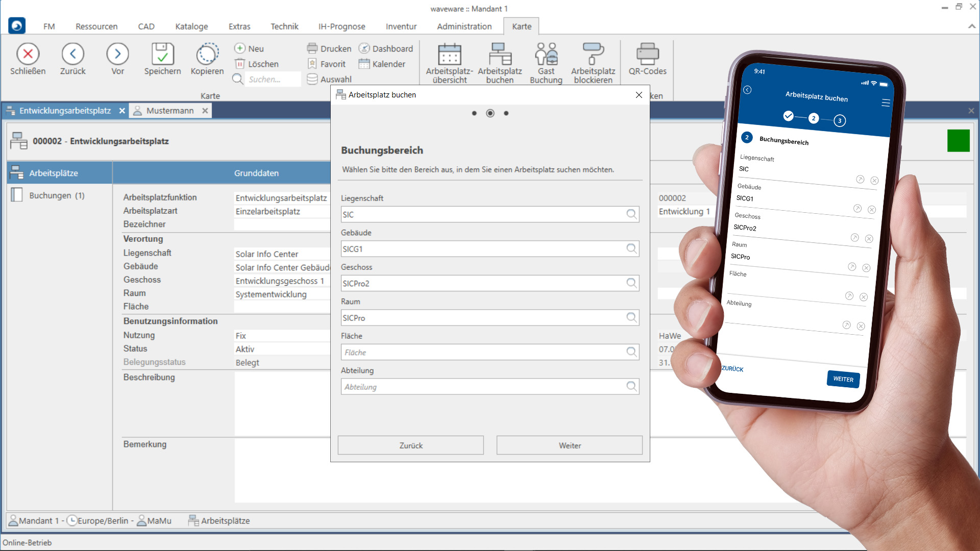This screenshot has height=551, width=980.
Task: Click the Weiter button in dialog
Action: click(569, 445)
